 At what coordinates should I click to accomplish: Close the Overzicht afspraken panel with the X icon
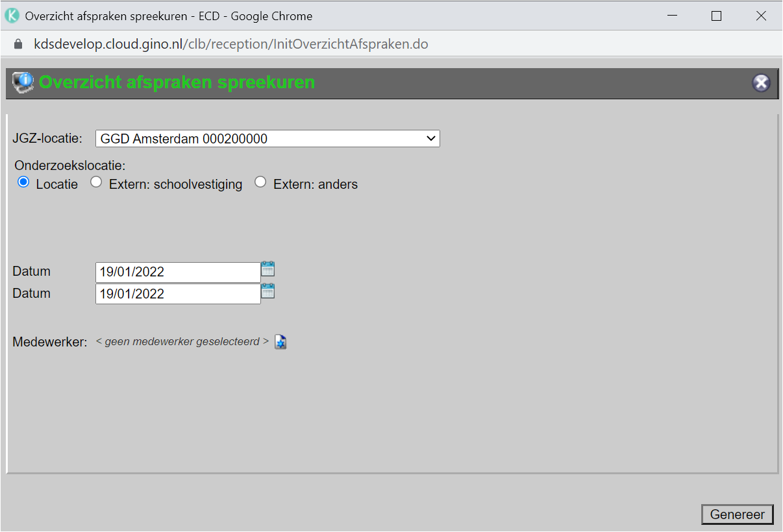click(x=760, y=83)
